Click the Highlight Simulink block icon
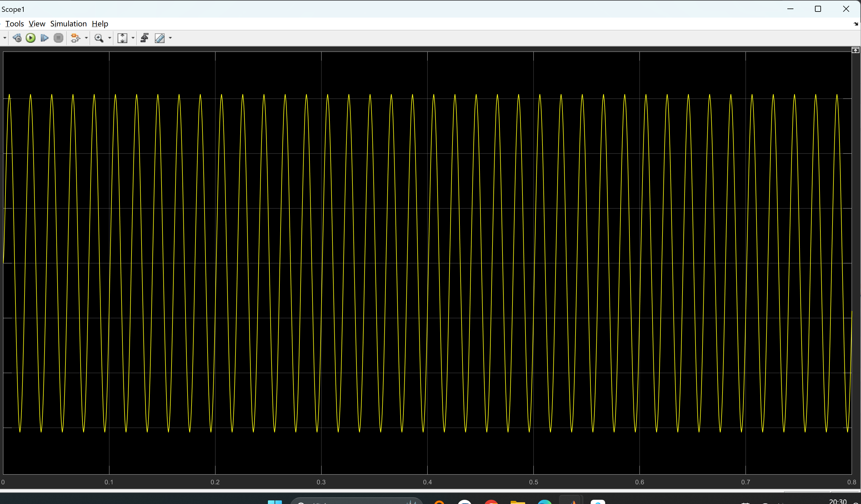This screenshot has width=861, height=504. 75,38
